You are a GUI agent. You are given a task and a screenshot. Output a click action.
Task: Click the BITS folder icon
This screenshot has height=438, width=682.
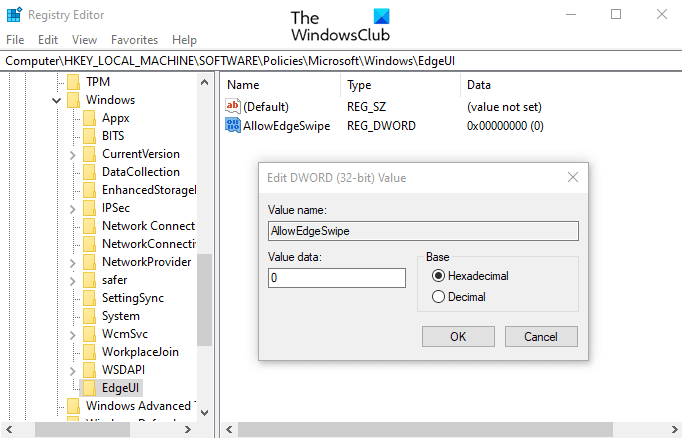point(90,136)
